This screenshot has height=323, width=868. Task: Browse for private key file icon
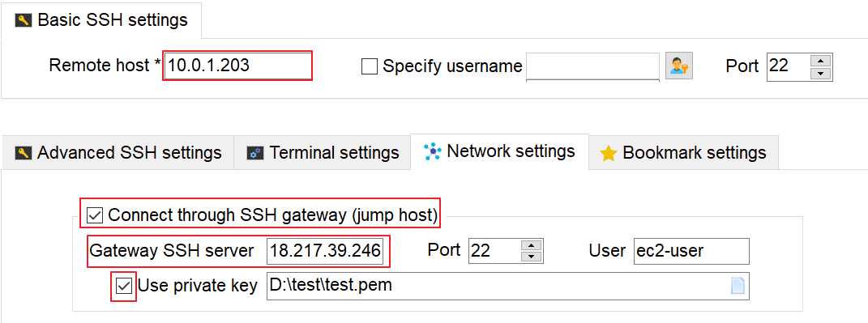[x=738, y=286]
